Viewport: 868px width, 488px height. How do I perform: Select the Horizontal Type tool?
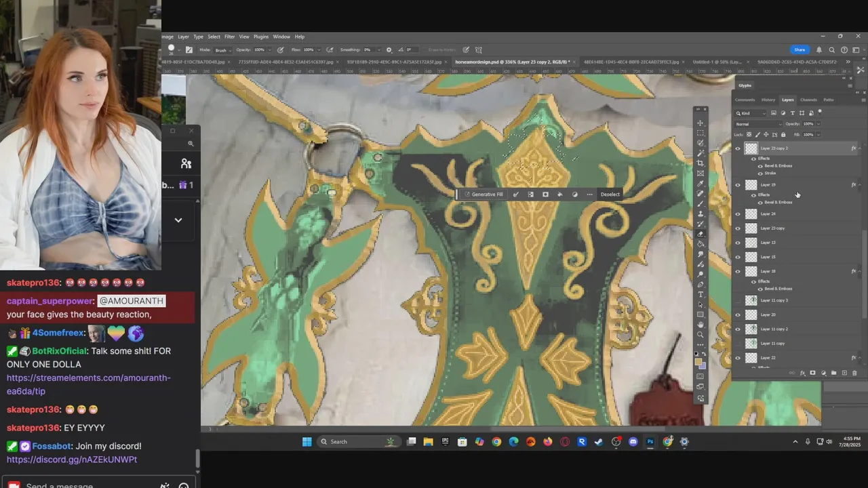click(701, 294)
